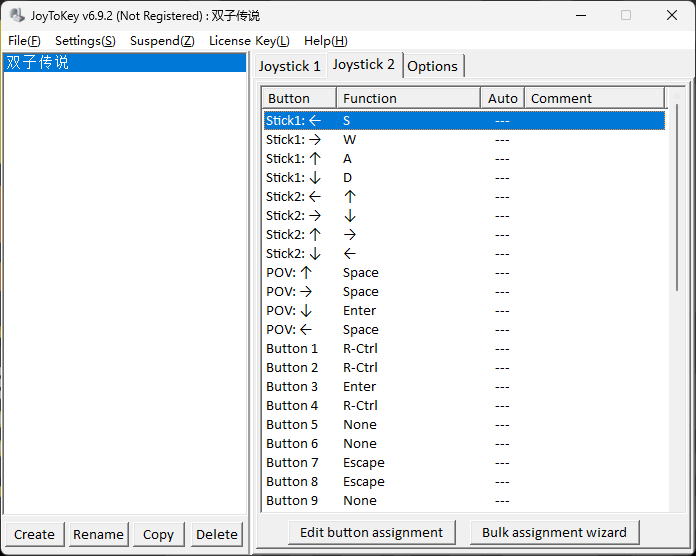Open the Settings menu

(85, 41)
